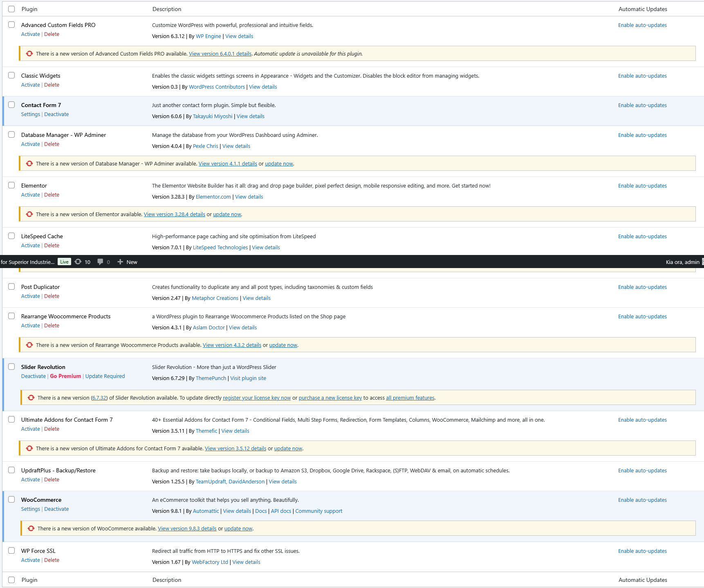View WooCommerce version 9.8.3 details
Screen dimensions: 704x588
pos(187,528)
